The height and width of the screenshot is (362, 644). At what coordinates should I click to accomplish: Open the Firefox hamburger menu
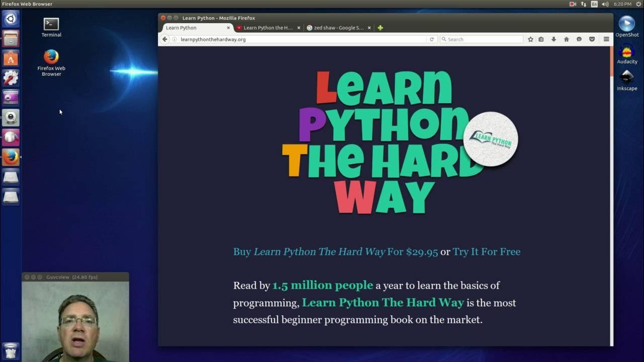click(x=606, y=39)
